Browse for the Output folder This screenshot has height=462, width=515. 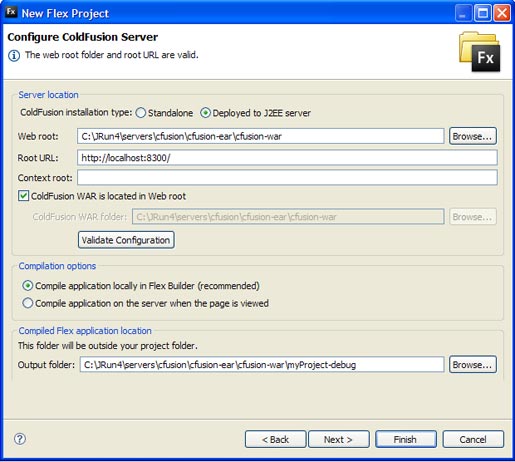[x=472, y=364]
